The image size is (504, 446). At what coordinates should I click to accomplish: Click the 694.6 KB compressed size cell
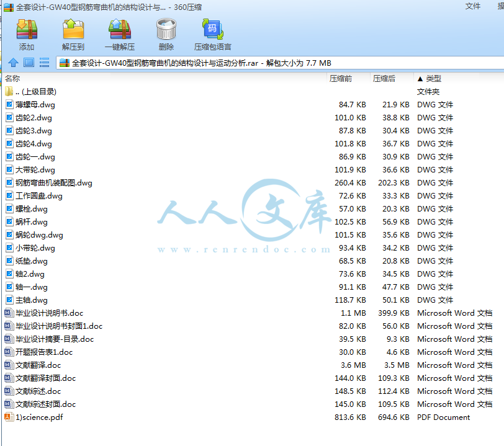click(x=394, y=417)
